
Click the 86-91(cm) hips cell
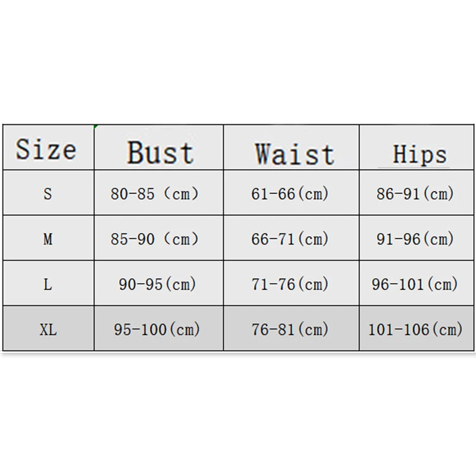pos(415,194)
